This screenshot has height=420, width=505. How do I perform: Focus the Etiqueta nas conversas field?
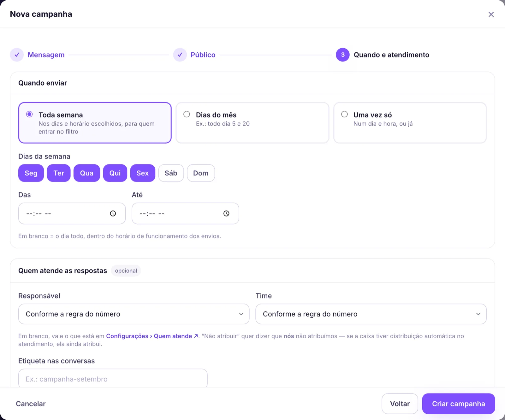[x=113, y=379]
